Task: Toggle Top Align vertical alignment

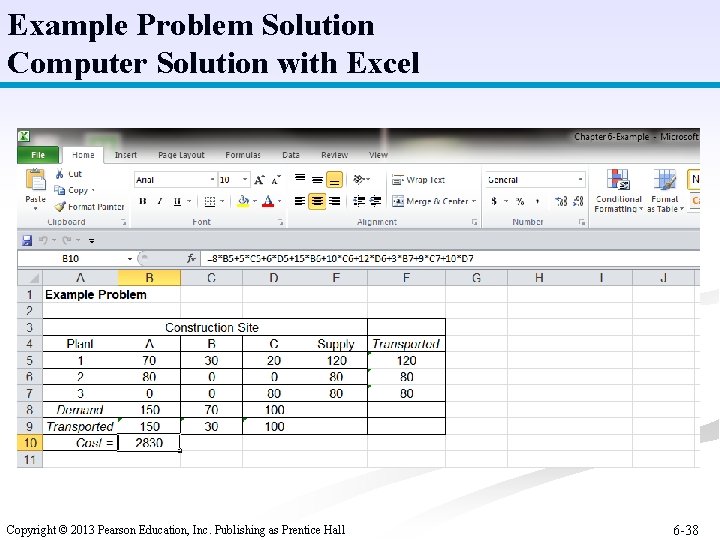Action: (x=300, y=179)
